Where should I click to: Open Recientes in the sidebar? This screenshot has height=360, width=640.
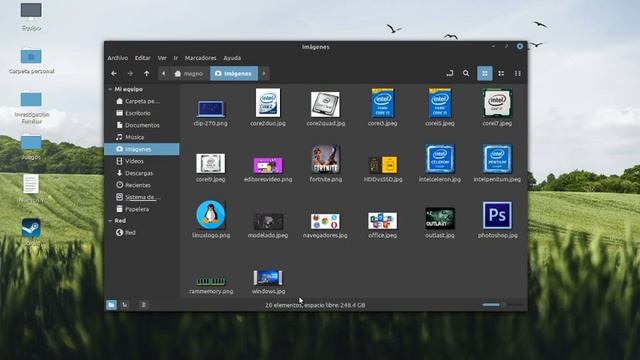coord(142,185)
